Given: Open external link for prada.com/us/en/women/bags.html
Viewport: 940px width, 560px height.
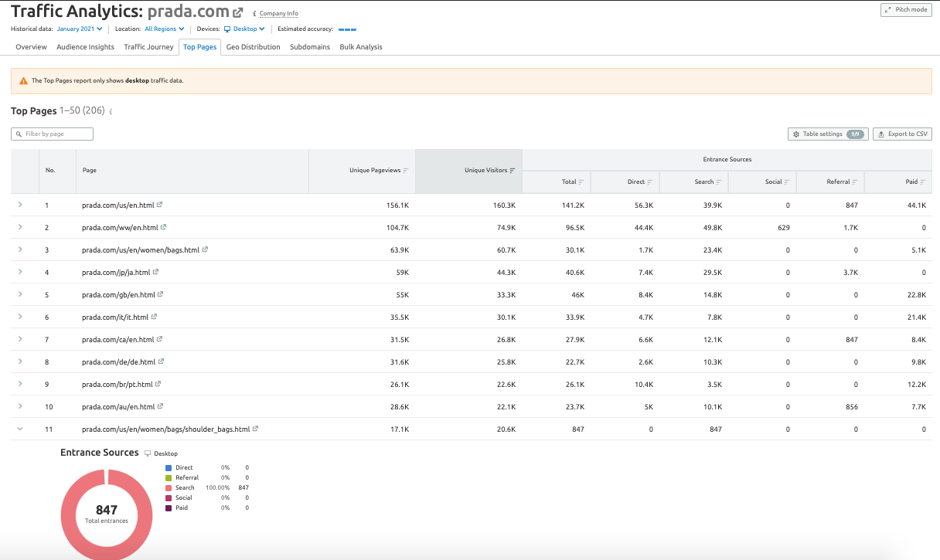Looking at the screenshot, I should 205,249.
